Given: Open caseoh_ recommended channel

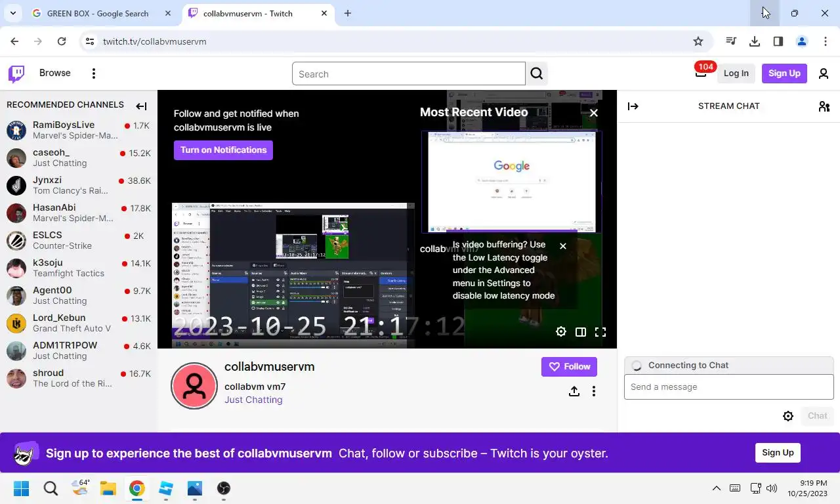Looking at the screenshot, I should [x=79, y=157].
